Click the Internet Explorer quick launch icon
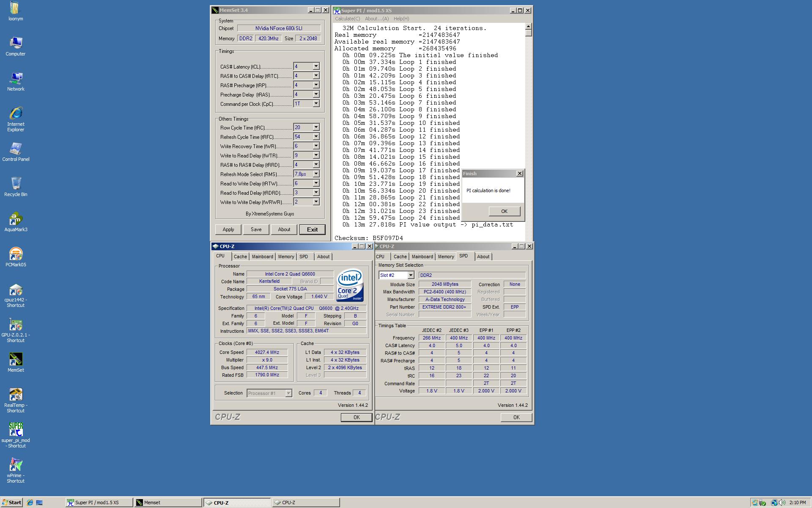Screen dimensions: 812x508 tap(30, 502)
